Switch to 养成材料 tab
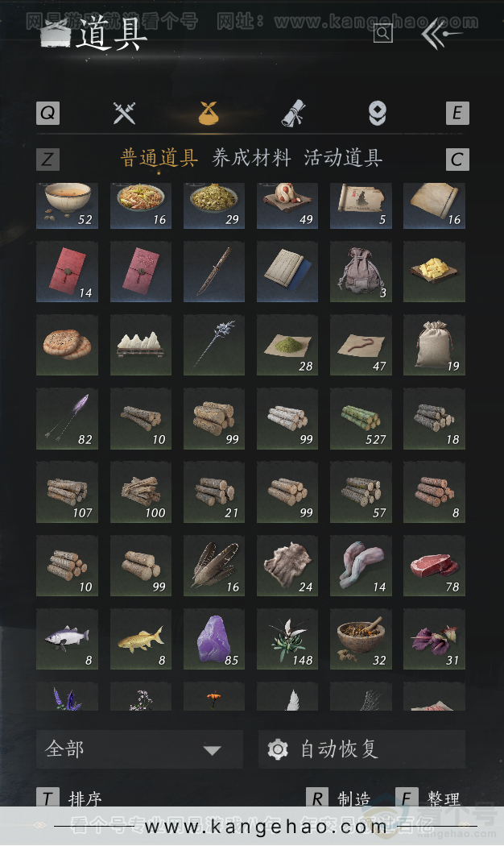 pyautogui.click(x=251, y=158)
